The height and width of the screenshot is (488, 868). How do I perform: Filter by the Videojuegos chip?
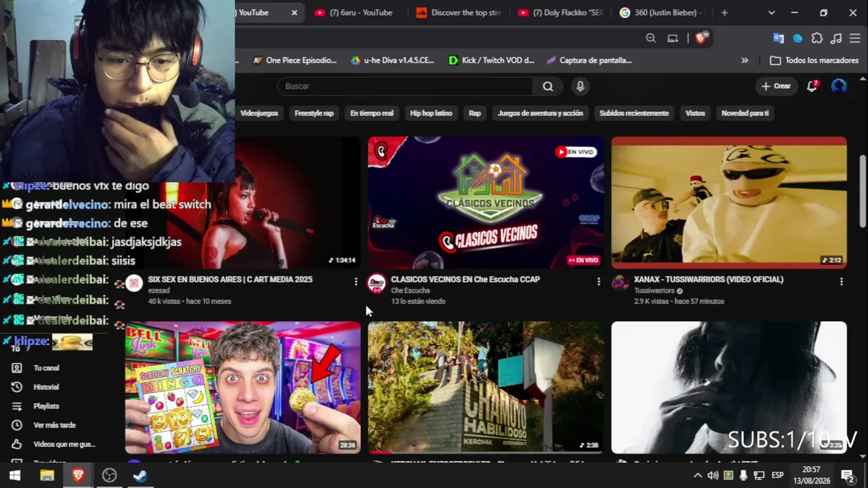point(259,113)
